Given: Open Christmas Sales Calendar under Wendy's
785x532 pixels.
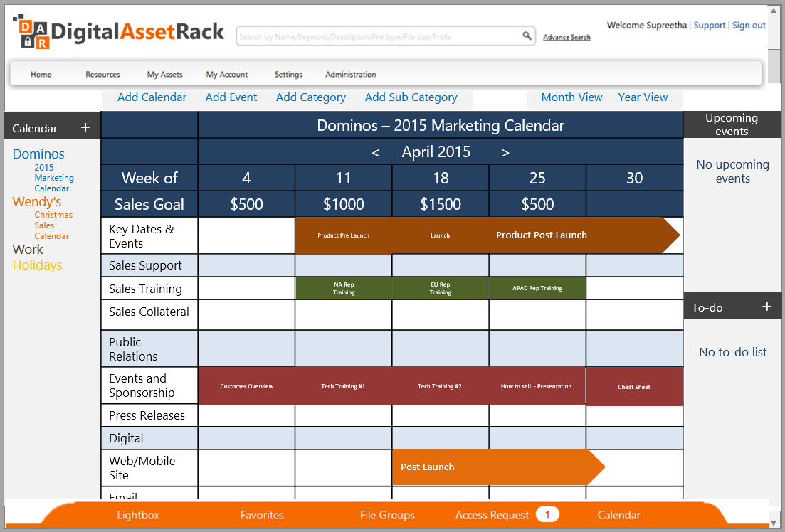Looking at the screenshot, I should coord(53,225).
